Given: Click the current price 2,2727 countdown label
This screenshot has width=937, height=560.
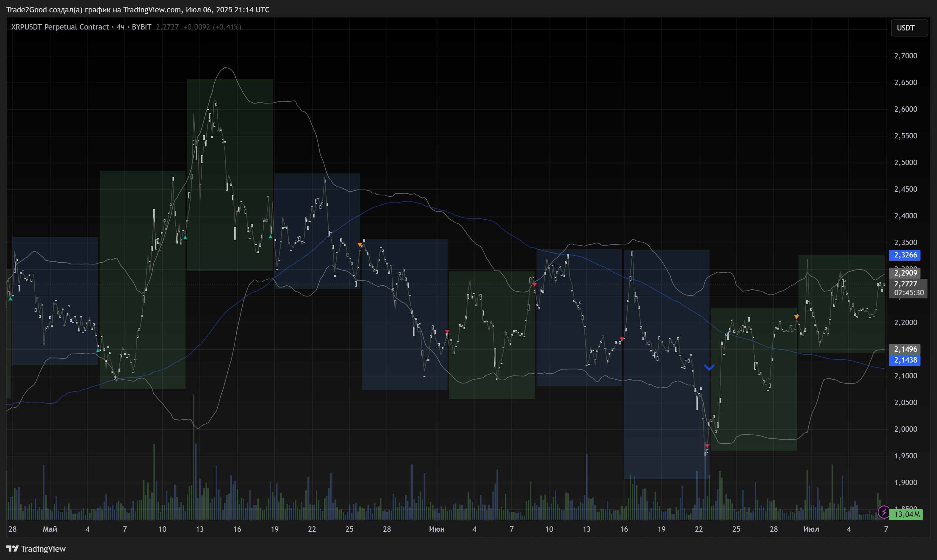Looking at the screenshot, I should pyautogui.click(x=908, y=288).
